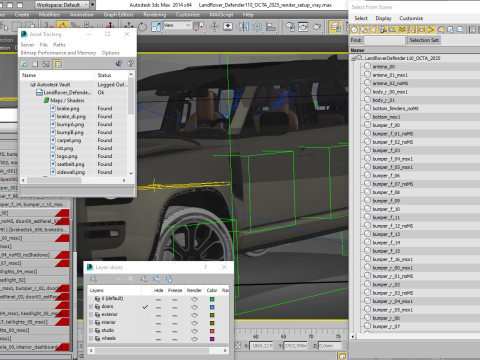Open Rendering menu in main menu bar

tap(155, 15)
